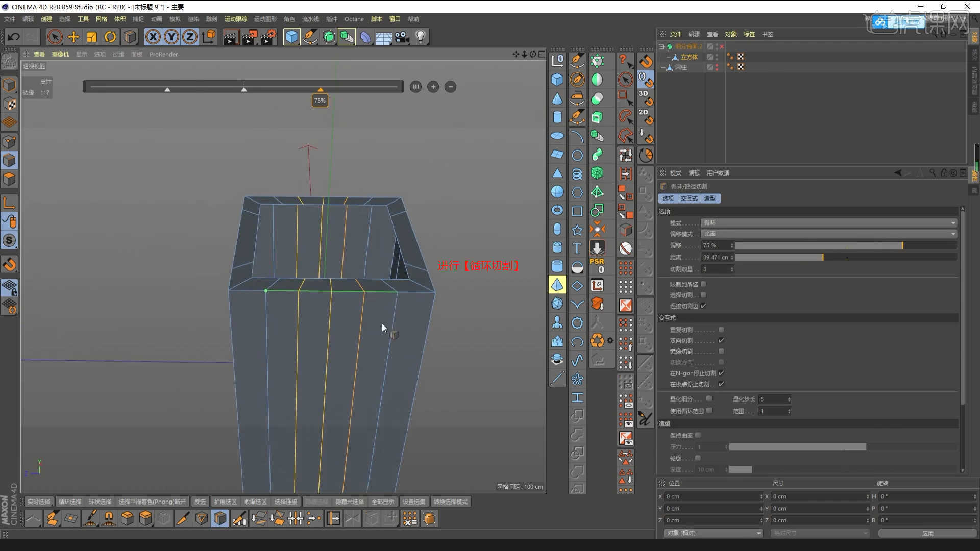Add a Light object
The width and height of the screenshot is (980, 551).
click(420, 37)
